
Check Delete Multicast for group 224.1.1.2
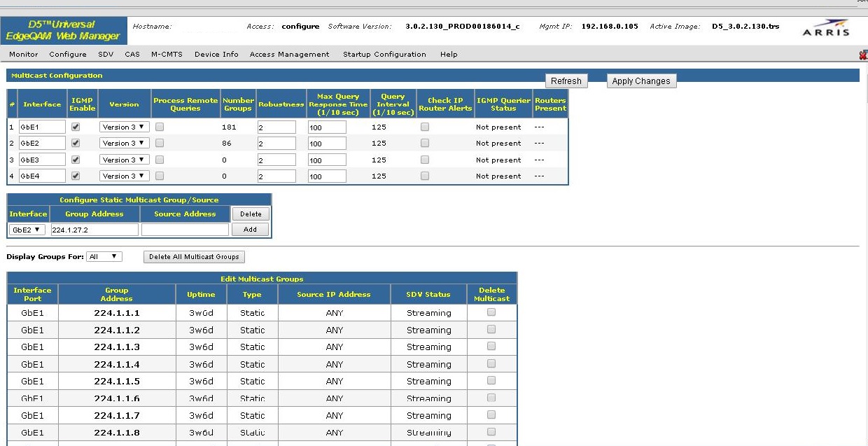tap(491, 329)
